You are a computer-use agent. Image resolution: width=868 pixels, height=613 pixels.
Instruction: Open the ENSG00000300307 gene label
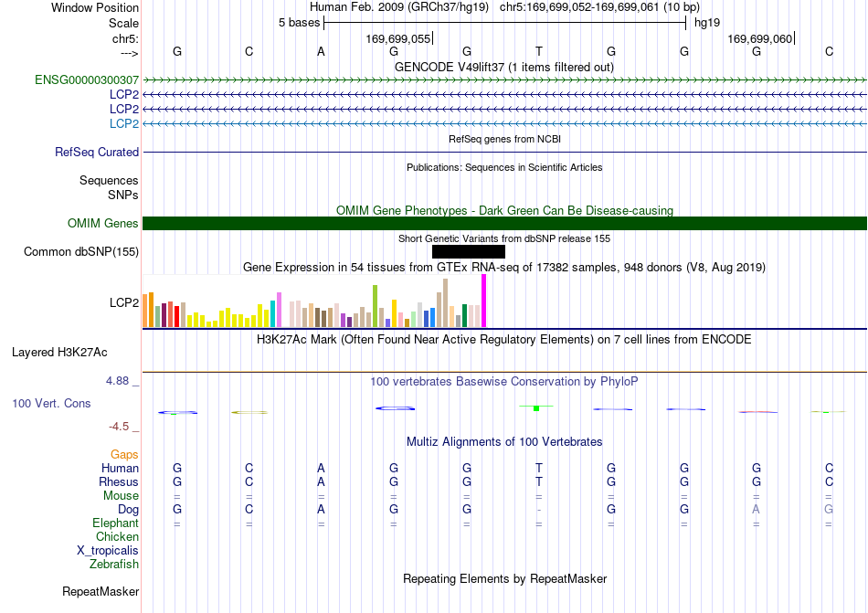coord(87,80)
